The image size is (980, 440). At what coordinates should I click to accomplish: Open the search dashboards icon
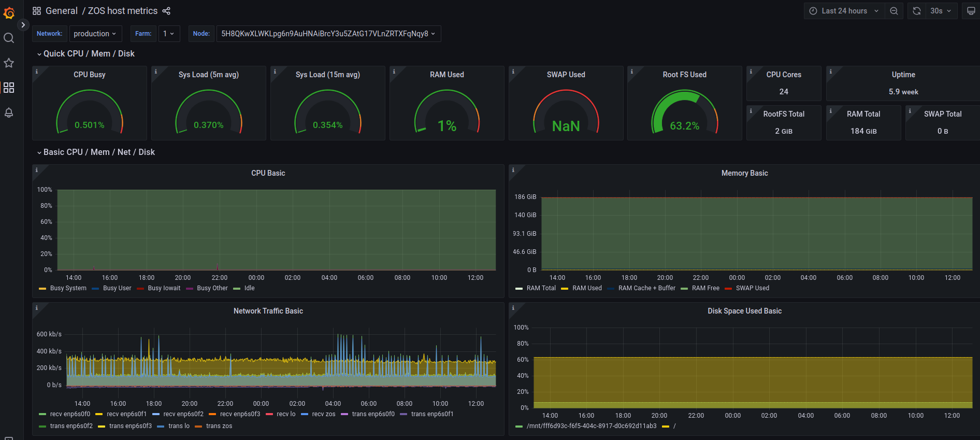pos(9,38)
